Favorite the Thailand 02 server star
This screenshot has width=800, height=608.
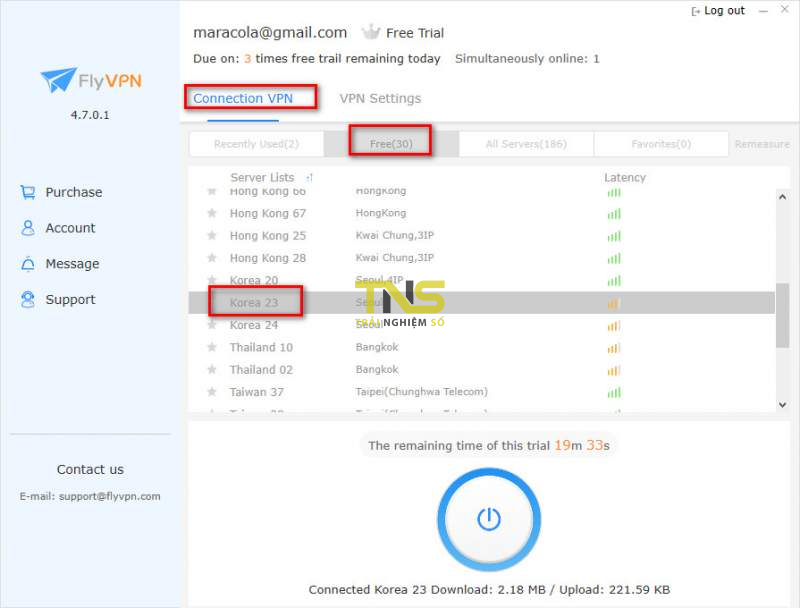pos(212,369)
